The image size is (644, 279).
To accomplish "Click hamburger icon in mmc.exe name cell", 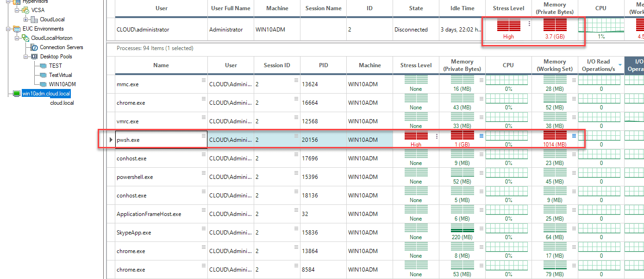I will (203, 80).
